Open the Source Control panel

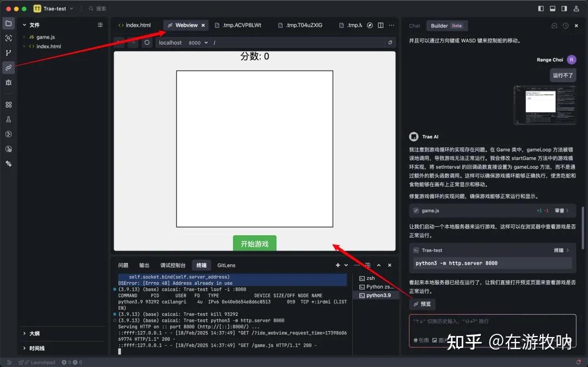click(x=8, y=53)
